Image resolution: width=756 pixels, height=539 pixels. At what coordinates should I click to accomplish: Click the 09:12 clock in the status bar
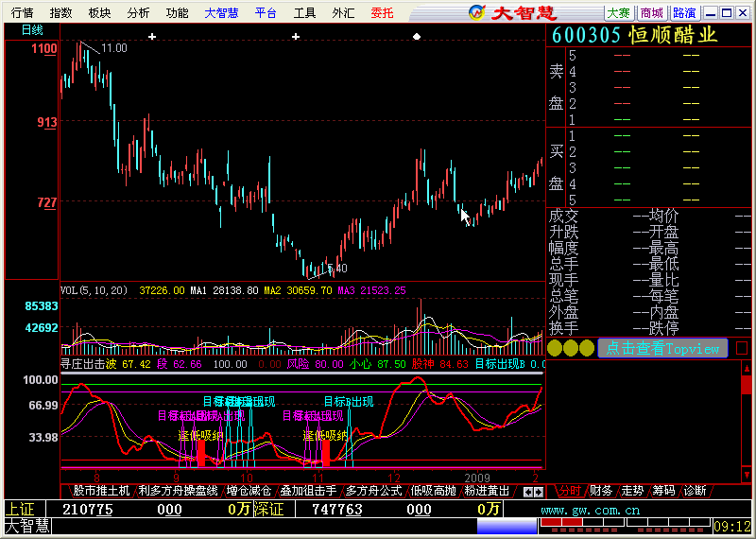tap(731, 526)
